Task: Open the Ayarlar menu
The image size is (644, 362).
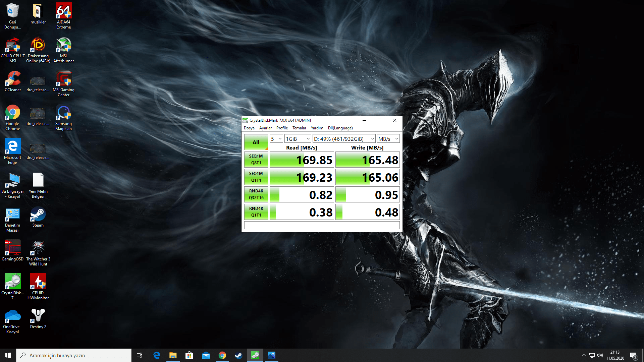Action: click(x=265, y=128)
